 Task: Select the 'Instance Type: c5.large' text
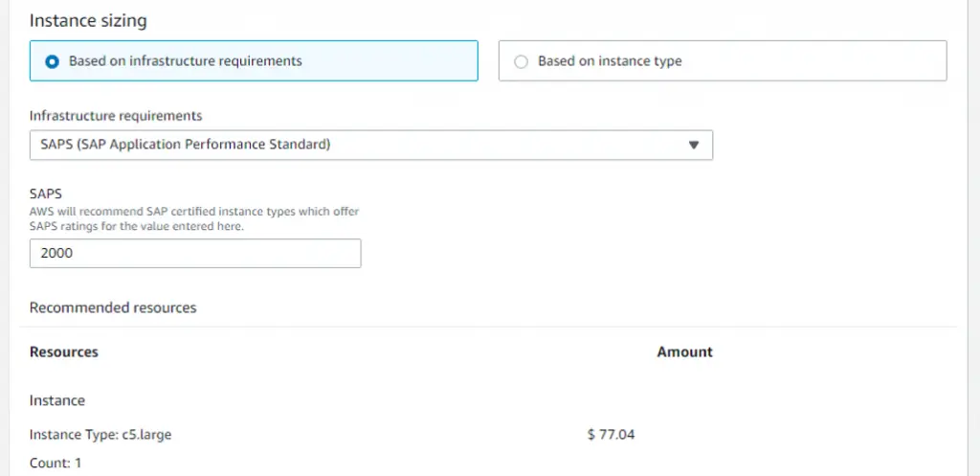(100, 435)
